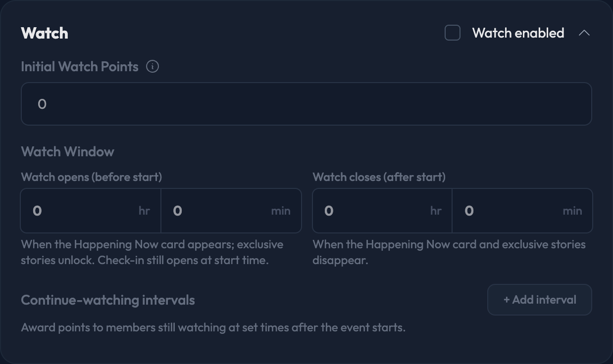Click the 'min' unit in Watch closes
613x364 pixels.
[572, 211]
